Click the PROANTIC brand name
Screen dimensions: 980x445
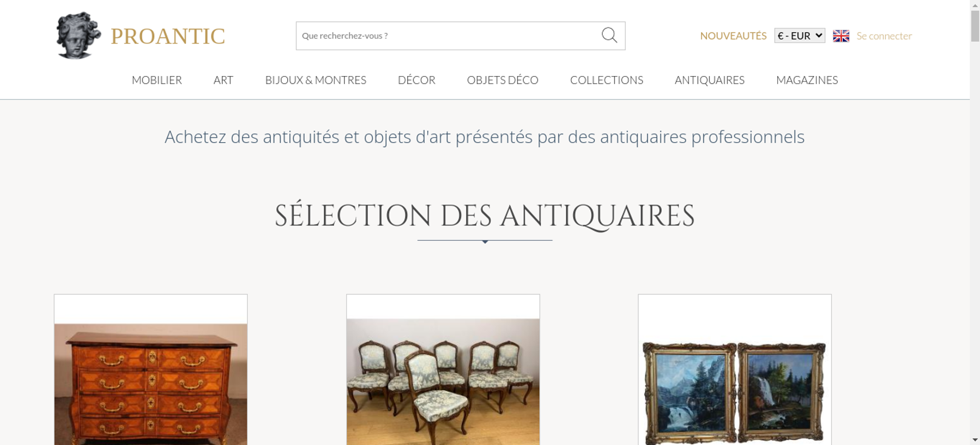click(168, 36)
